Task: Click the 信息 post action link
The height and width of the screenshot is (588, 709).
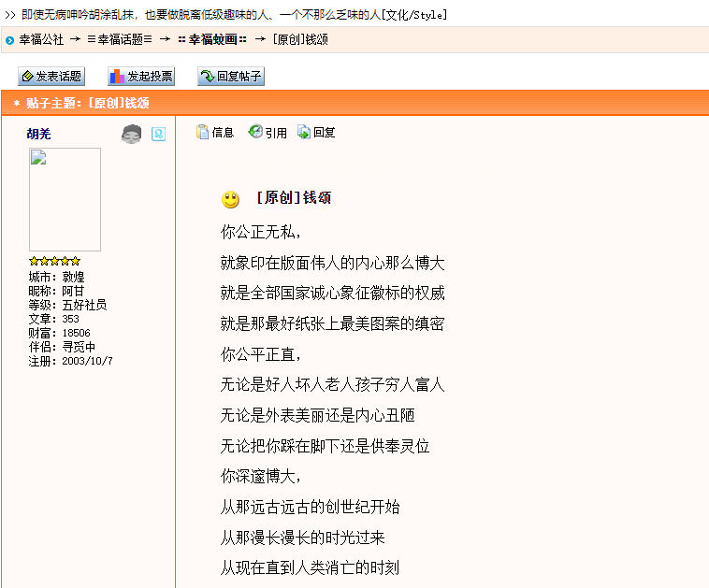Action: pos(223,133)
